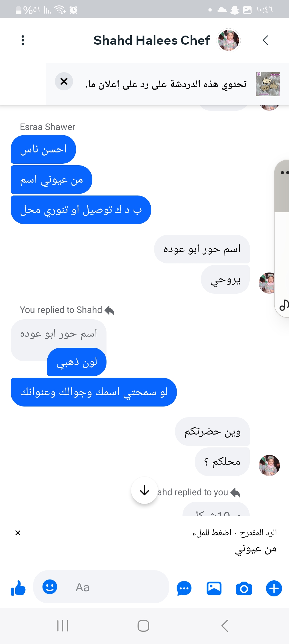The width and height of the screenshot is (289, 644).
Task: Open the emoji picker
Action: [x=50, y=587]
